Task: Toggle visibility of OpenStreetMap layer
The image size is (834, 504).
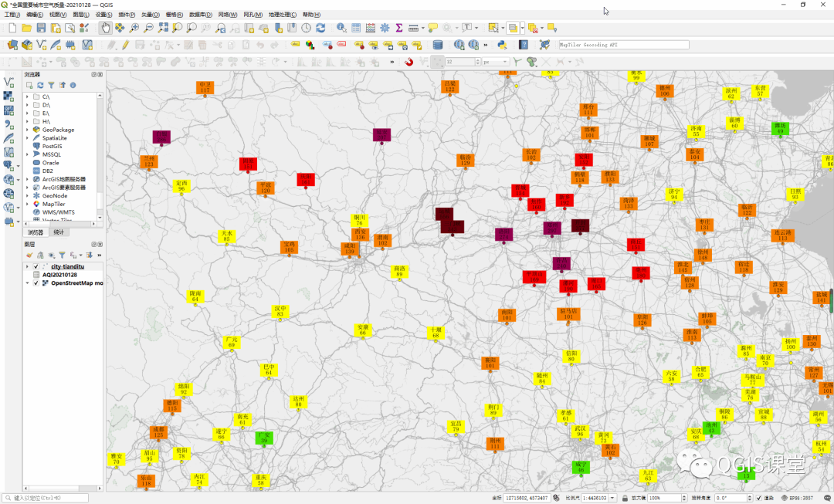Action: (x=36, y=282)
